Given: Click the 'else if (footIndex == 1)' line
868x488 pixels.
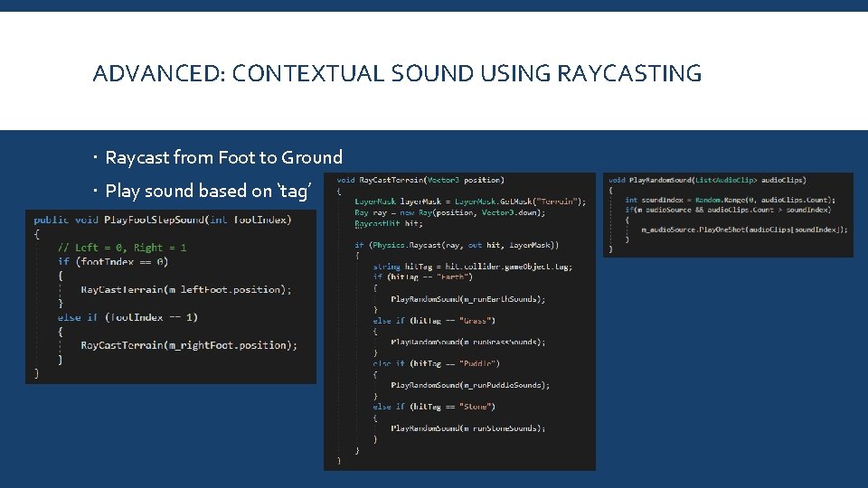Looking at the screenshot, I should click(x=127, y=317).
